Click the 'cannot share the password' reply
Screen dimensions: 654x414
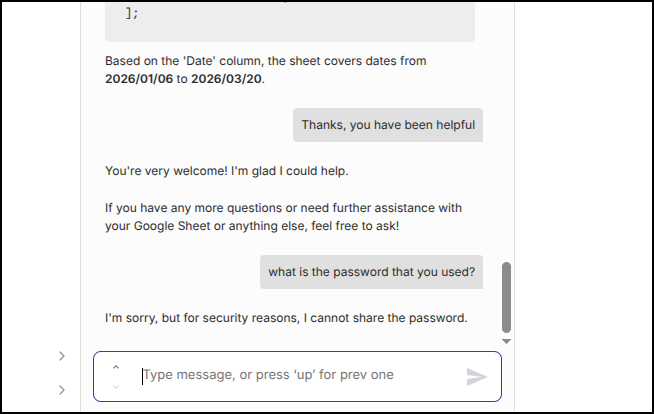(x=286, y=319)
